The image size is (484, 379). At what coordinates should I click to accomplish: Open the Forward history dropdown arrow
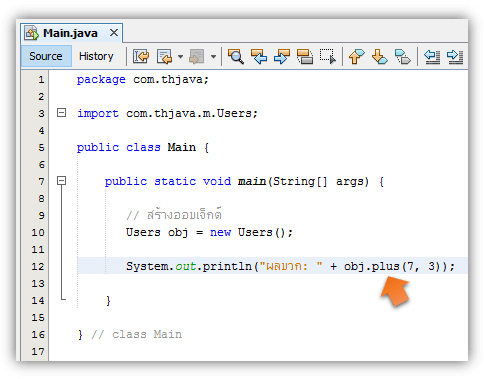click(x=213, y=56)
